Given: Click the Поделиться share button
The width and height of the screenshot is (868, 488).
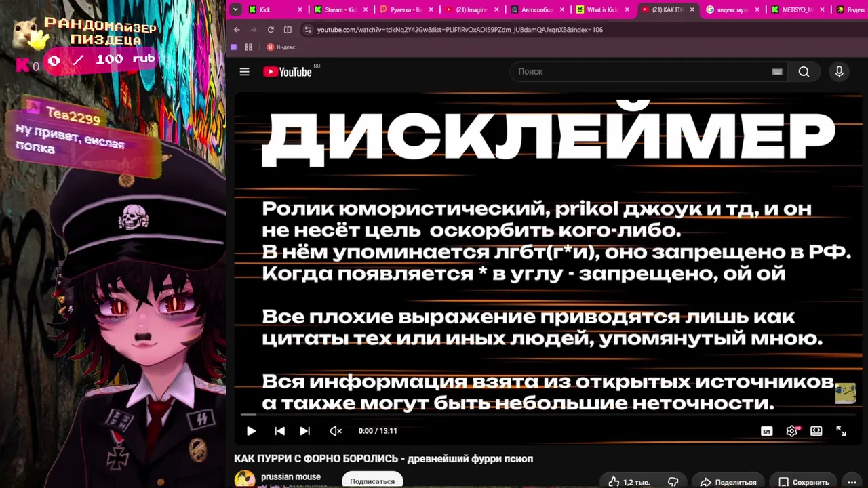Looking at the screenshot, I should tap(728, 482).
